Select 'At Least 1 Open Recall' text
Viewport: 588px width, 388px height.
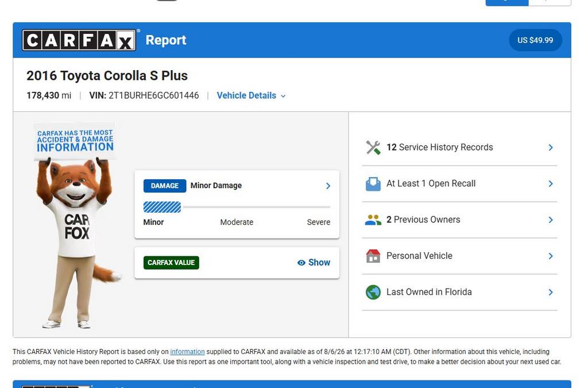[x=431, y=184]
